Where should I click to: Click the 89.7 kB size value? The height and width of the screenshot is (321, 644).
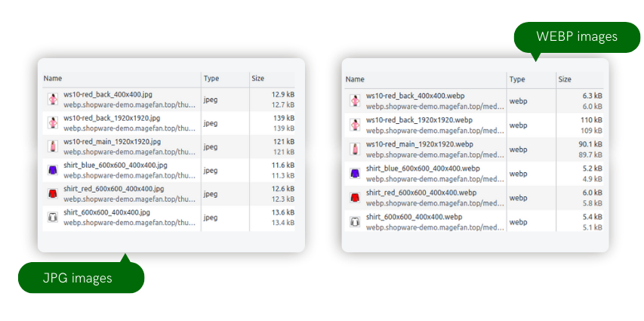pyautogui.click(x=591, y=155)
